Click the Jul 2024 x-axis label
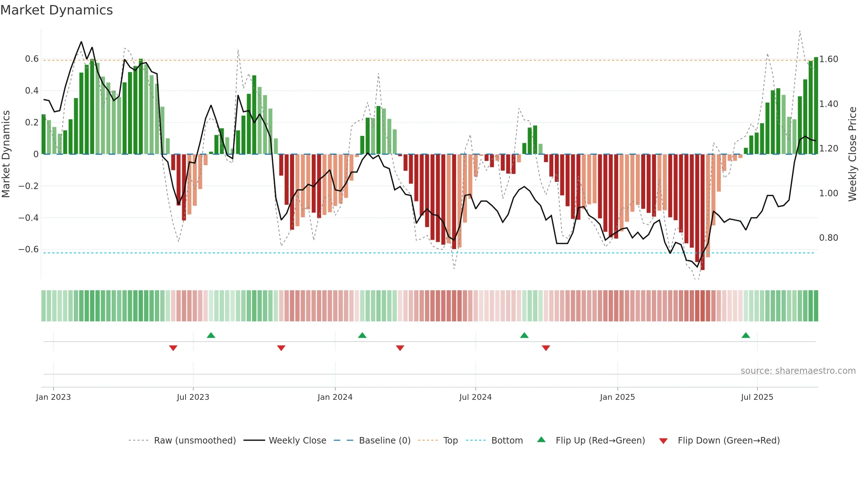The width and height of the screenshot is (868, 488). 476,397
